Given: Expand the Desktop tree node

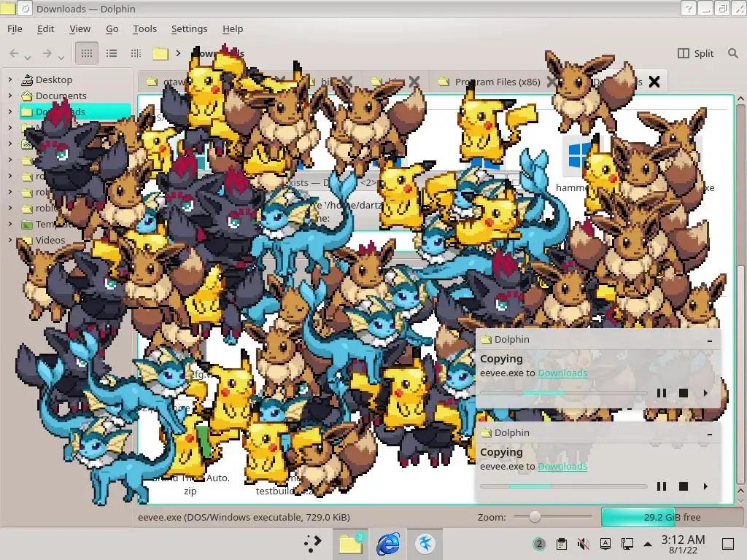Looking at the screenshot, I should (10, 79).
